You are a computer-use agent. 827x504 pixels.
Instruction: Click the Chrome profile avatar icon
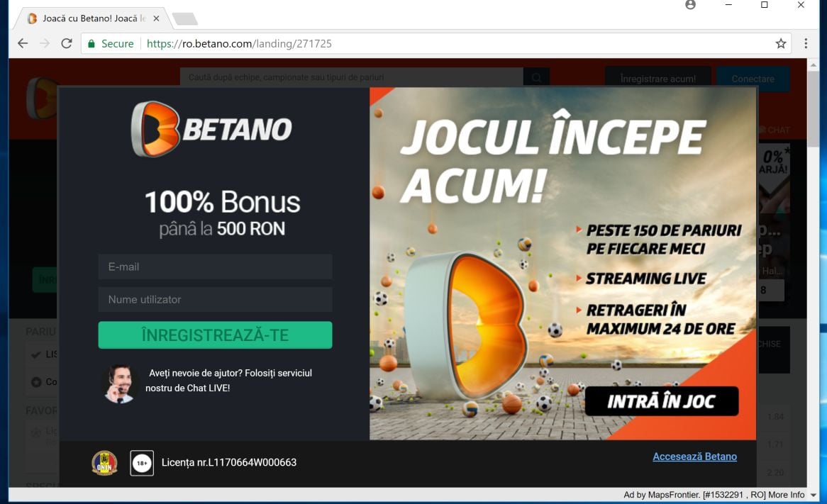coord(690,5)
